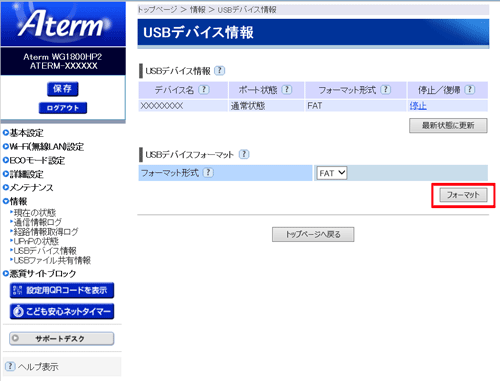Viewport: 500px width, 381px height.
Task: Open こども安心ネットタイマー
Action: click(62, 311)
